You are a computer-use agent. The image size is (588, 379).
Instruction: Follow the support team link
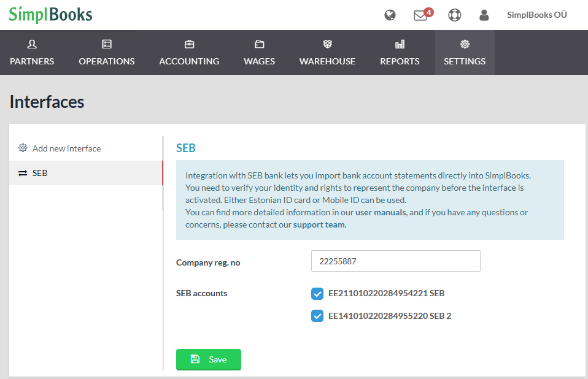(319, 224)
